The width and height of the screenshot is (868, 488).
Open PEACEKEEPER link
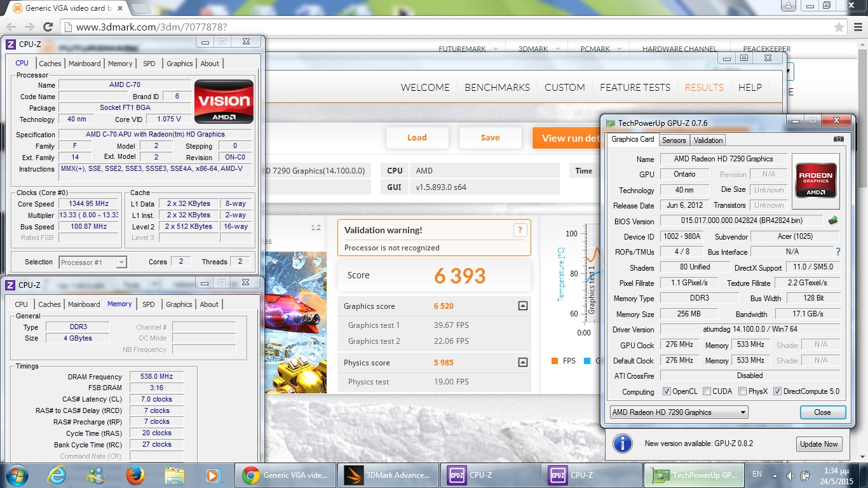coord(767,49)
